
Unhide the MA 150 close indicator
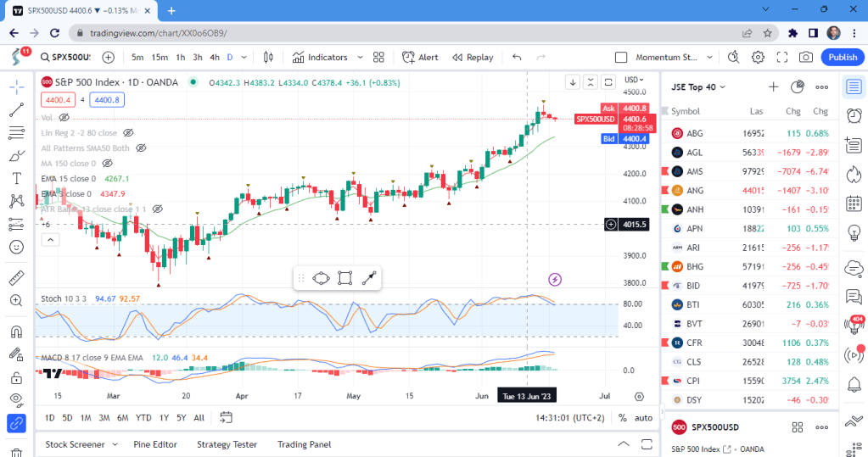pyautogui.click(x=105, y=163)
